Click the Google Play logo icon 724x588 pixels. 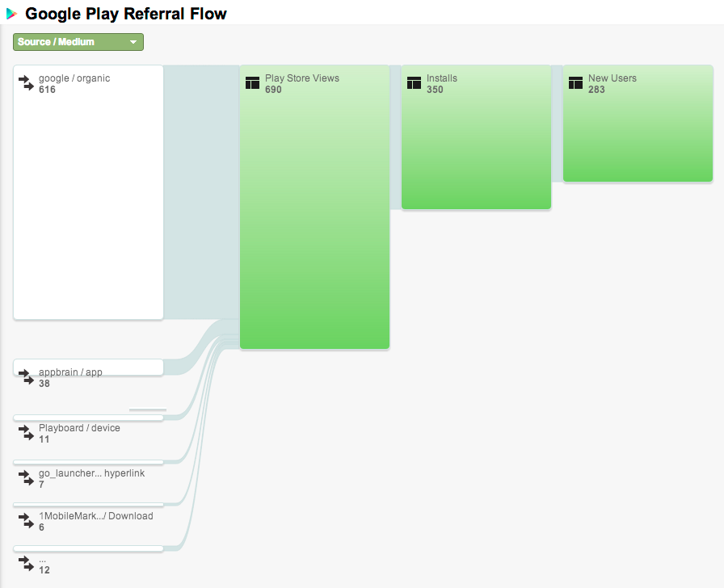[x=12, y=14]
